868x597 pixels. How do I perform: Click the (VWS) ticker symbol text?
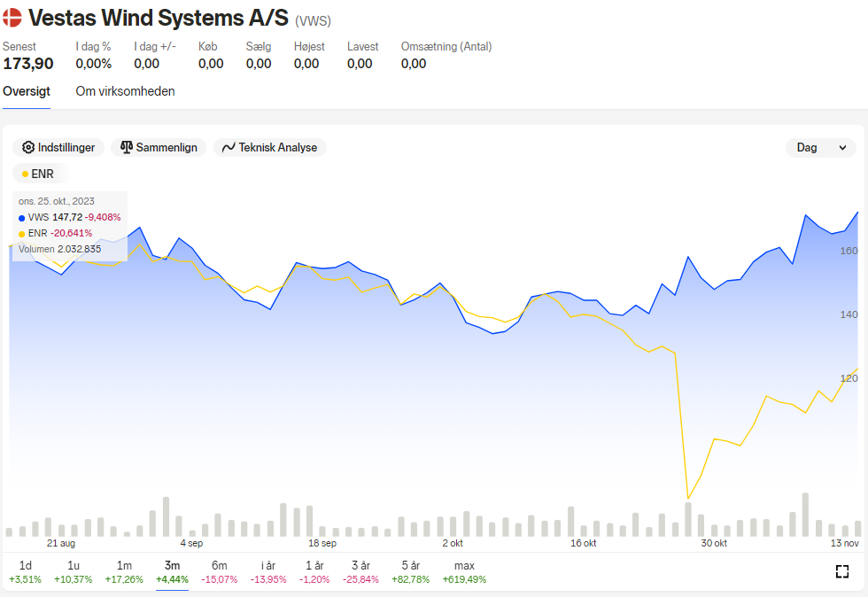[x=313, y=21]
